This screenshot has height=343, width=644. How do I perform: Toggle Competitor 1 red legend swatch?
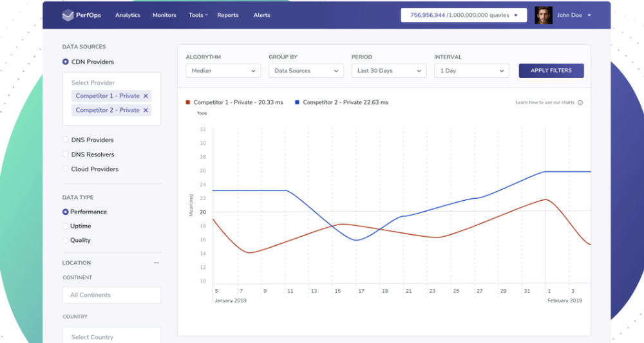click(x=187, y=102)
